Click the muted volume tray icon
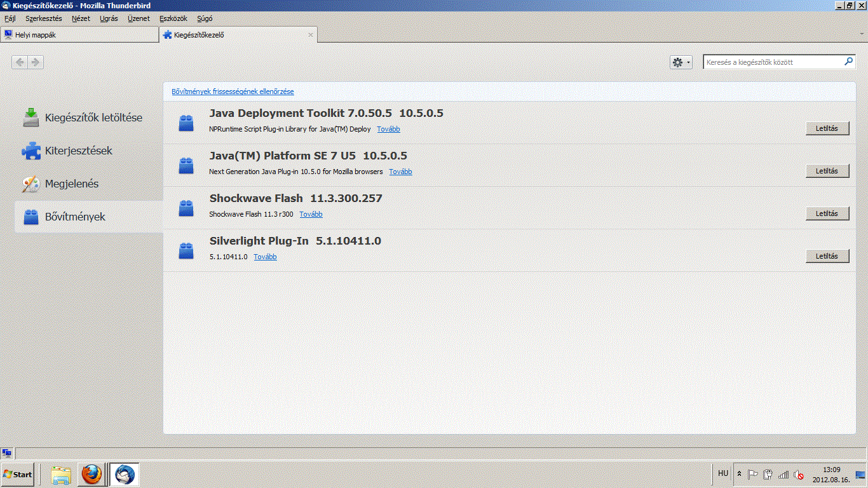Screen dimensions: 868x488 [x=799, y=475]
